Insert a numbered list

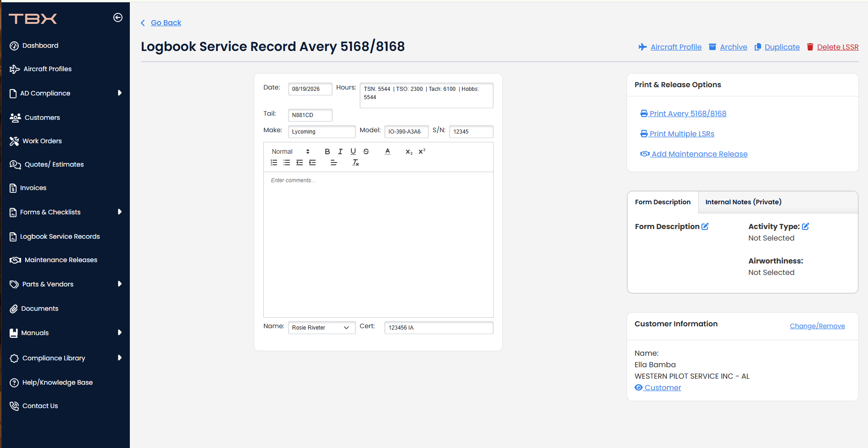(274, 162)
